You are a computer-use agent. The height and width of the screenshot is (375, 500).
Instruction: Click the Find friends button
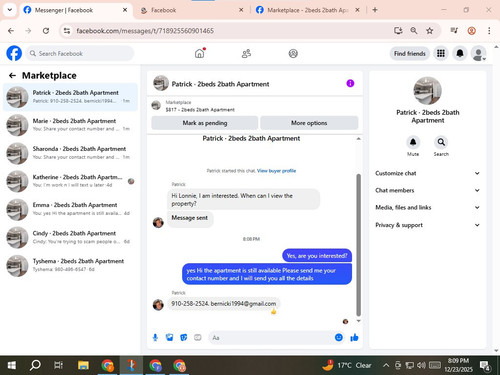(410, 53)
